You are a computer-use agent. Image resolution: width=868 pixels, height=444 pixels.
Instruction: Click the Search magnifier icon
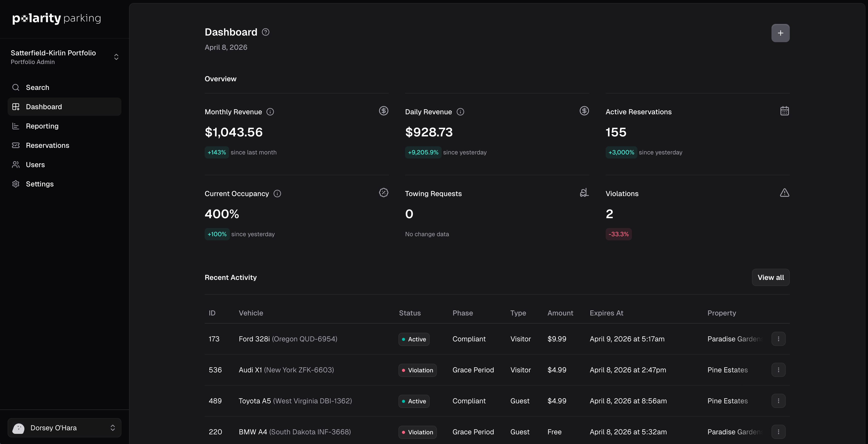click(16, 88)
